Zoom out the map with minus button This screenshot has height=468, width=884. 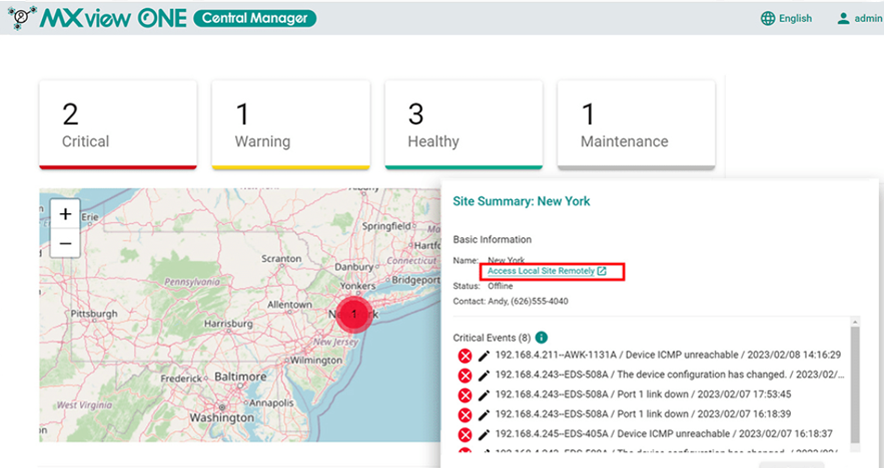(65, 243)
